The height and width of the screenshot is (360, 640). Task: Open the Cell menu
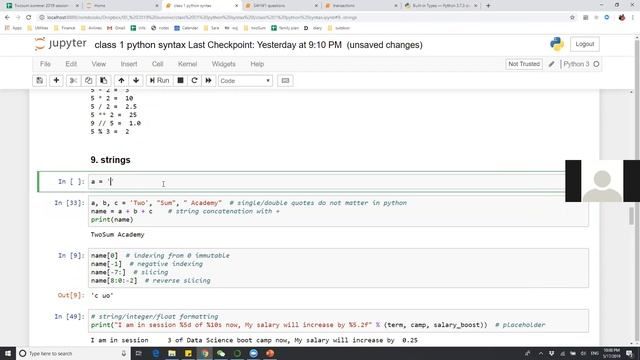[x=158, y=64]
